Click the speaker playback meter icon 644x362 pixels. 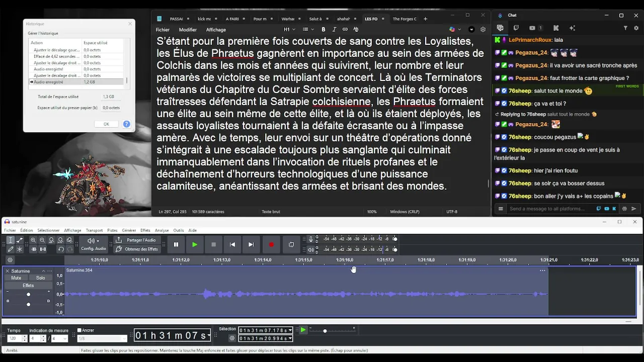[x=310, y=249]
